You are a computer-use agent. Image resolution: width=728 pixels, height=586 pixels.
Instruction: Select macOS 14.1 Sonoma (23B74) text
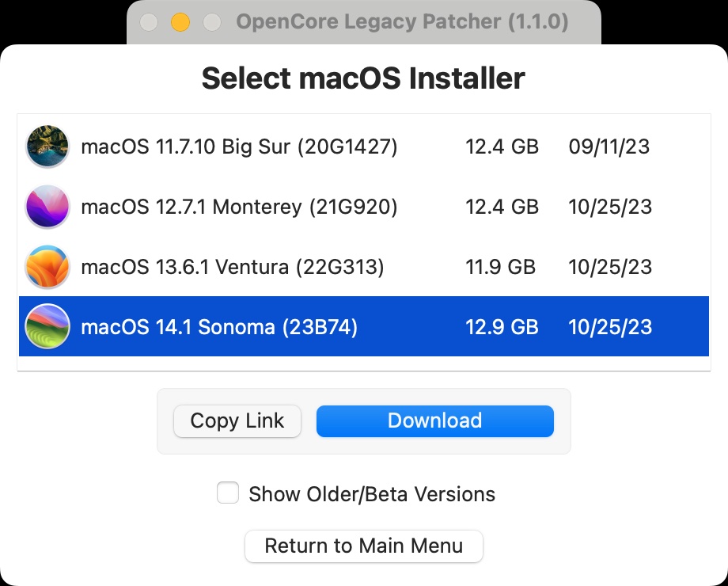pos(219,327)
